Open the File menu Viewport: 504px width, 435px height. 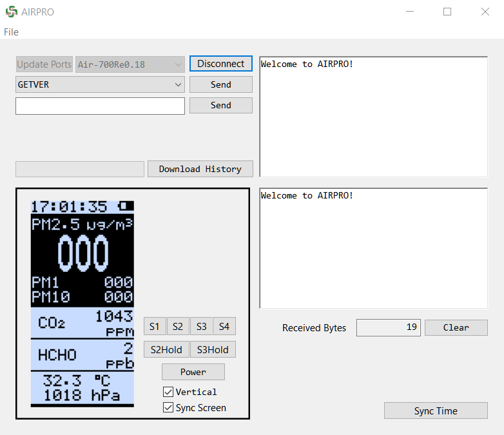click(x=11, y=32)
